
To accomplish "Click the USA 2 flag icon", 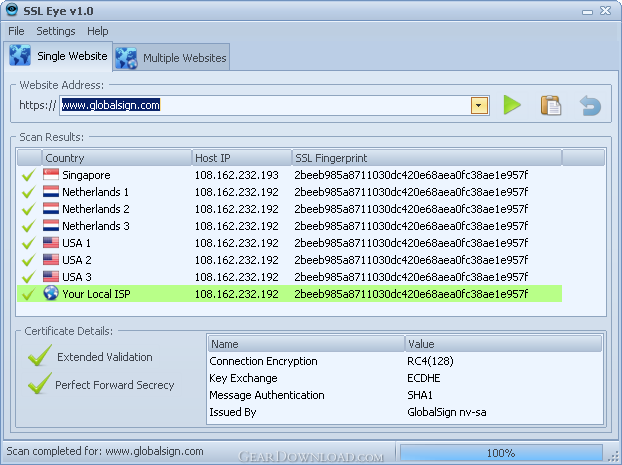I will 51,260.
